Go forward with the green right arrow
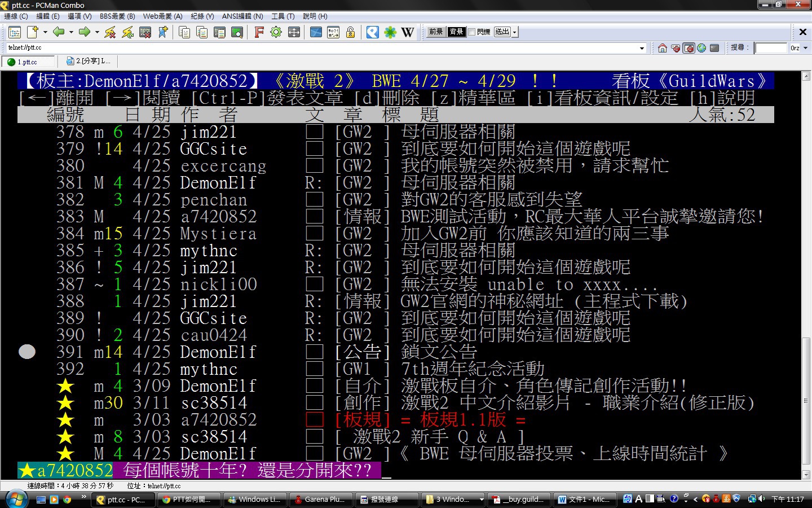Viewport: 812px width, 508px height. click(85, 32)
